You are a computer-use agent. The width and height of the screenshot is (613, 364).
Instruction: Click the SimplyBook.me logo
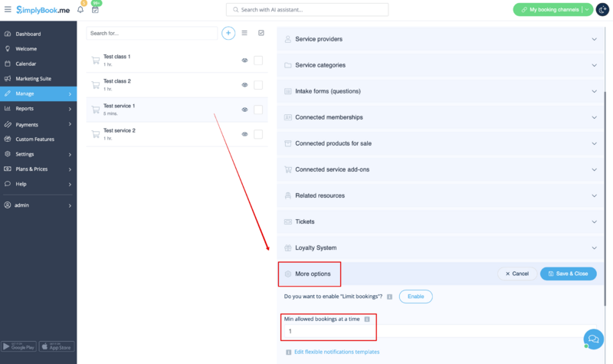tap(43, 10)
